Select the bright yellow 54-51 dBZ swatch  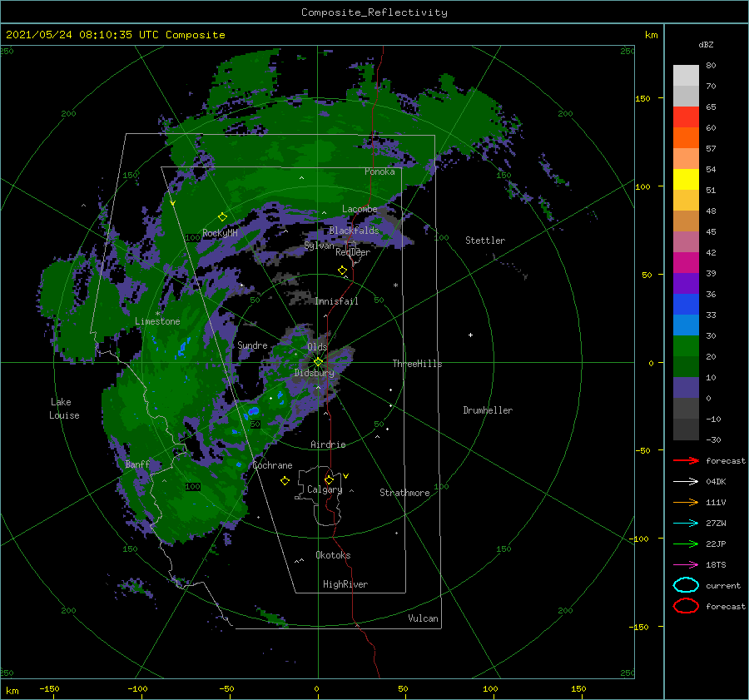point(686,179)
